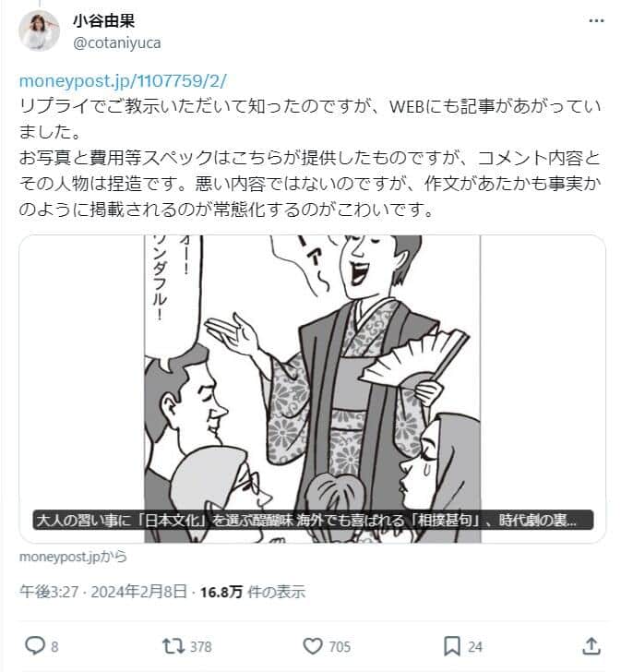Click the reply speech bubble icon
The height and width of the screenshot is (672, 621).
point(35,645)
